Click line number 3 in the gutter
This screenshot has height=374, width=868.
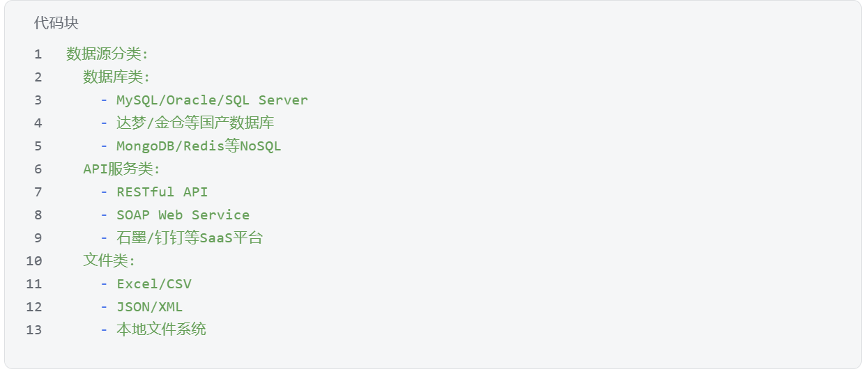point(38,100)
